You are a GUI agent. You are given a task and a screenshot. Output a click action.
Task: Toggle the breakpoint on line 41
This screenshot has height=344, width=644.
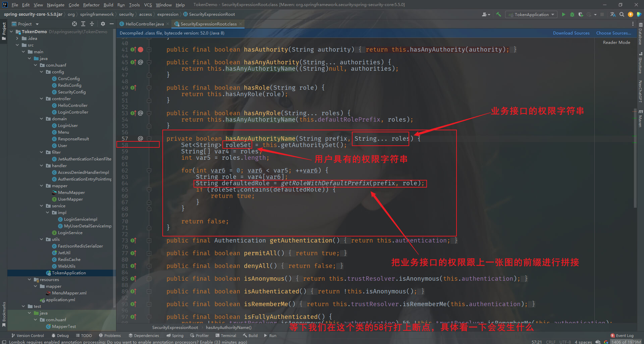pos(141,50)
